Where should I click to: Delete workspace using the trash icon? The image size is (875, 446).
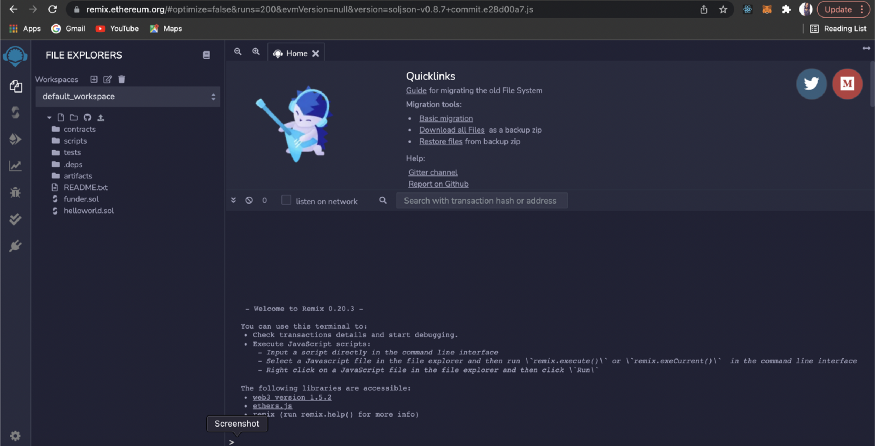(122, 79)
